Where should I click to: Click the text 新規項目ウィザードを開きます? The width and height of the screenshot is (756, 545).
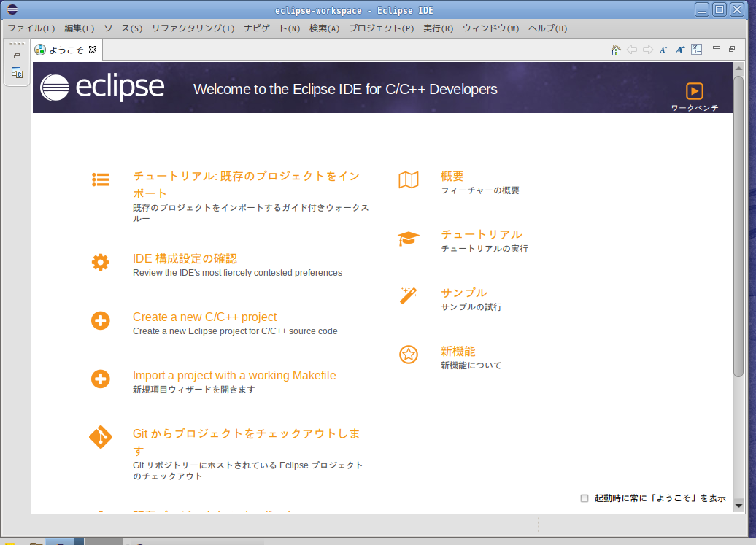click(194, 390)
